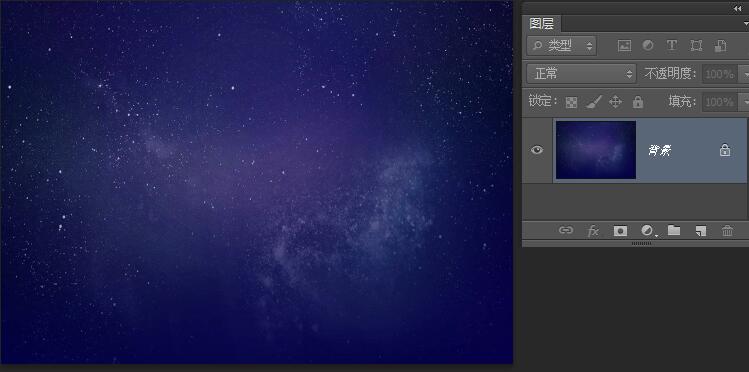Viewport: 749px width, 372px height.
Task: Select the 背景 layer thumbnail
Action: tap(596, 150)
